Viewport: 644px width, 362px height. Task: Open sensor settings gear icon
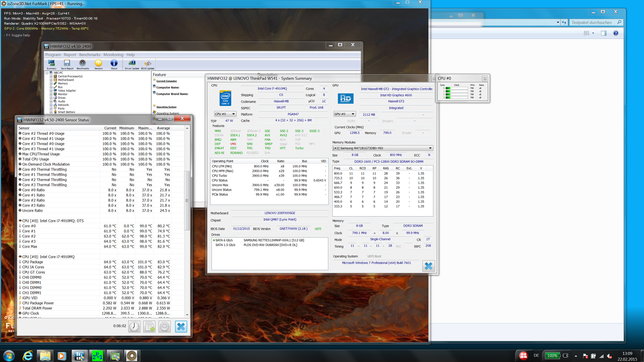click(x=164, y=326)
